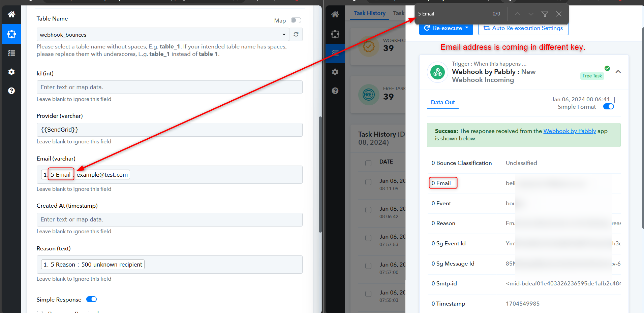Screen dimensions: 644x313
Task: Click the '0 Email' data label
Action: coord(441,183)
